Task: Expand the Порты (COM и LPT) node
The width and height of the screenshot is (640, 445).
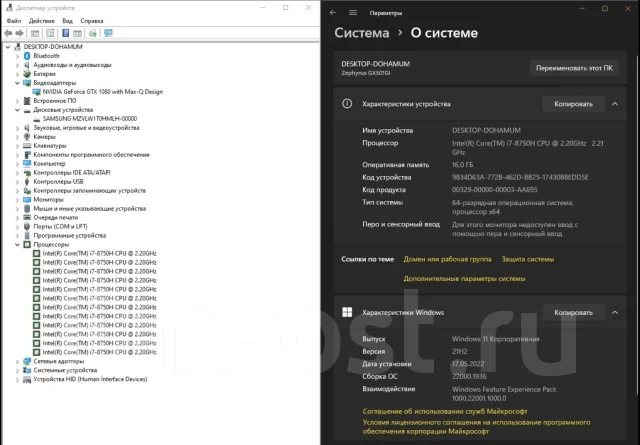Action: (x=17, y=227)
